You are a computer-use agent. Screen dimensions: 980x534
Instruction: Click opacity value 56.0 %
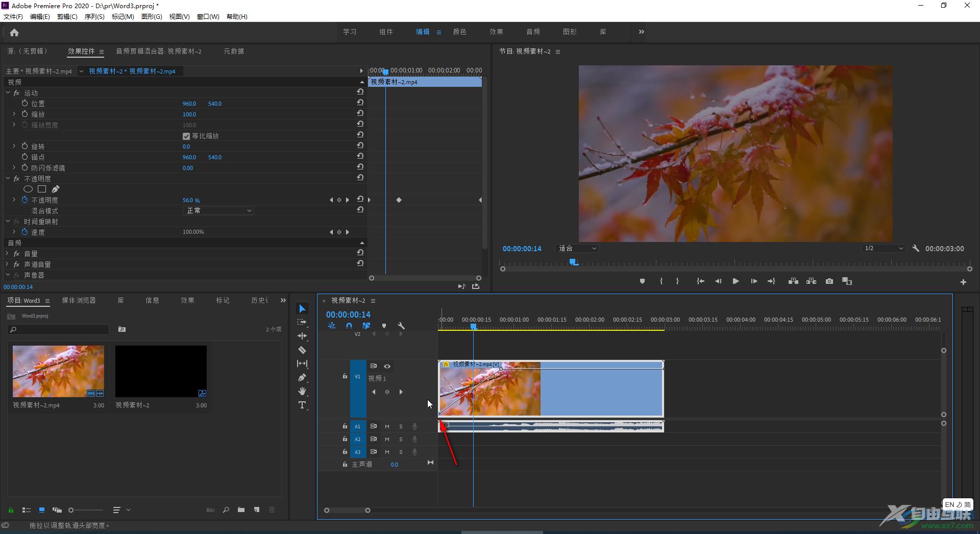click(x=191, y=200)
